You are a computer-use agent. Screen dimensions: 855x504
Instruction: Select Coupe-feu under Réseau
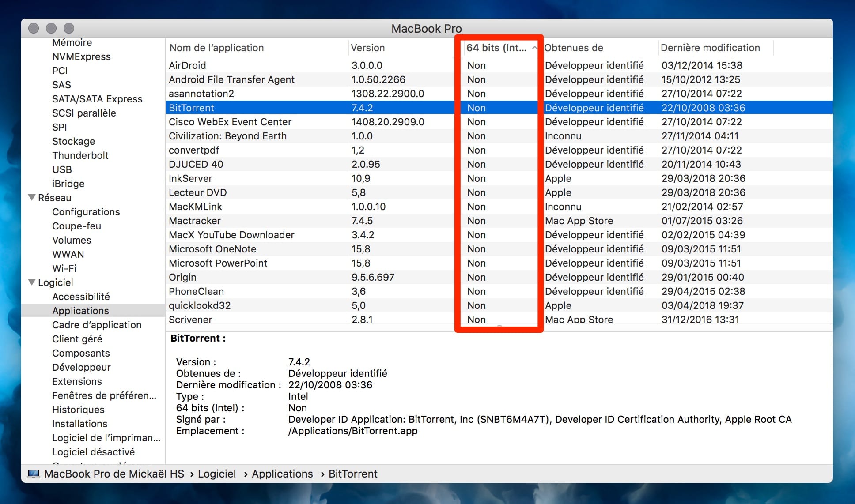pyautogui.click(x=76, y=226)
